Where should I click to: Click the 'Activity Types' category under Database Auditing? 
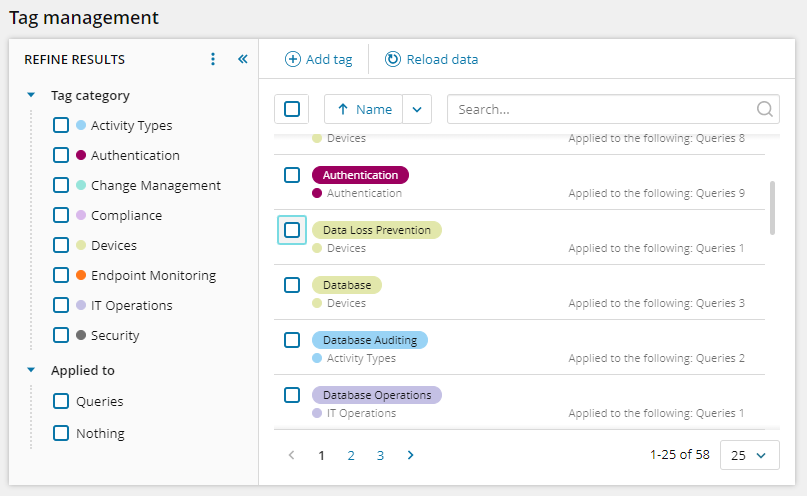point(361,358)
